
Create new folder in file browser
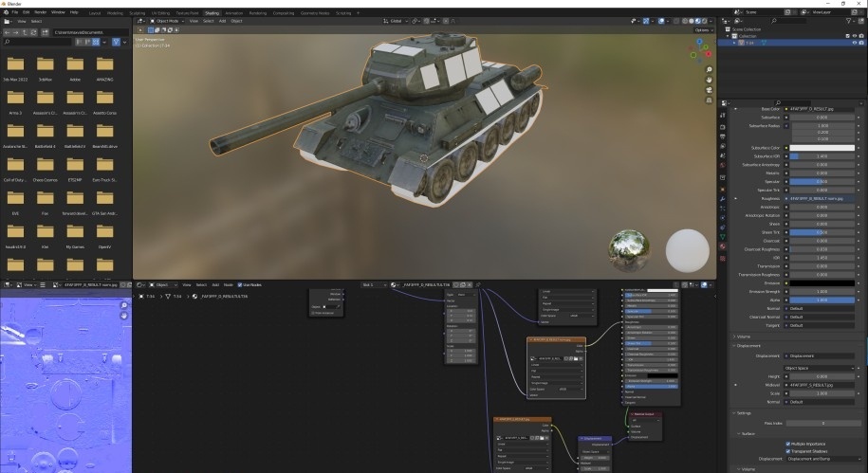45,32
